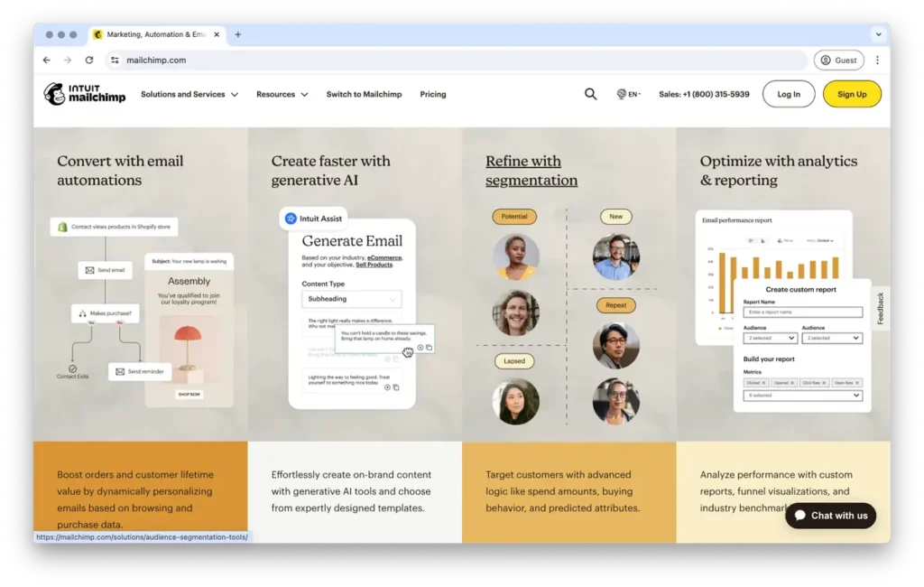Click the Intuit Assist star icon

[291, 219]
